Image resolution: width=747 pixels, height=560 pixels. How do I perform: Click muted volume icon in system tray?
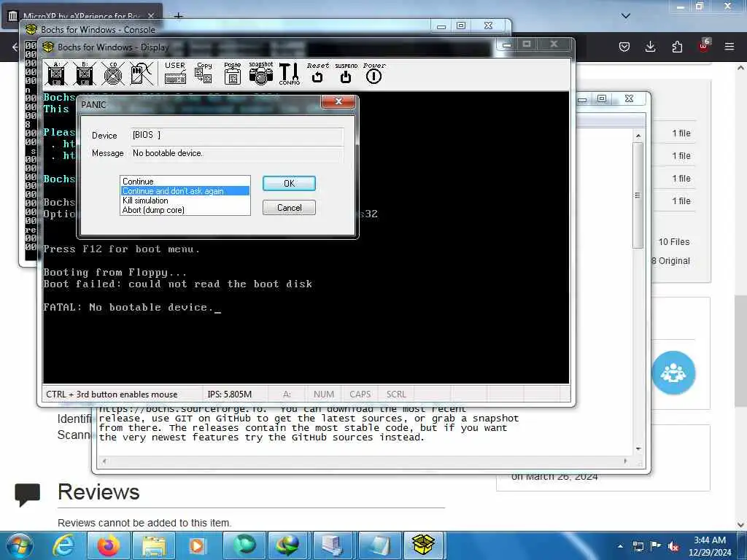coord(673,547)
